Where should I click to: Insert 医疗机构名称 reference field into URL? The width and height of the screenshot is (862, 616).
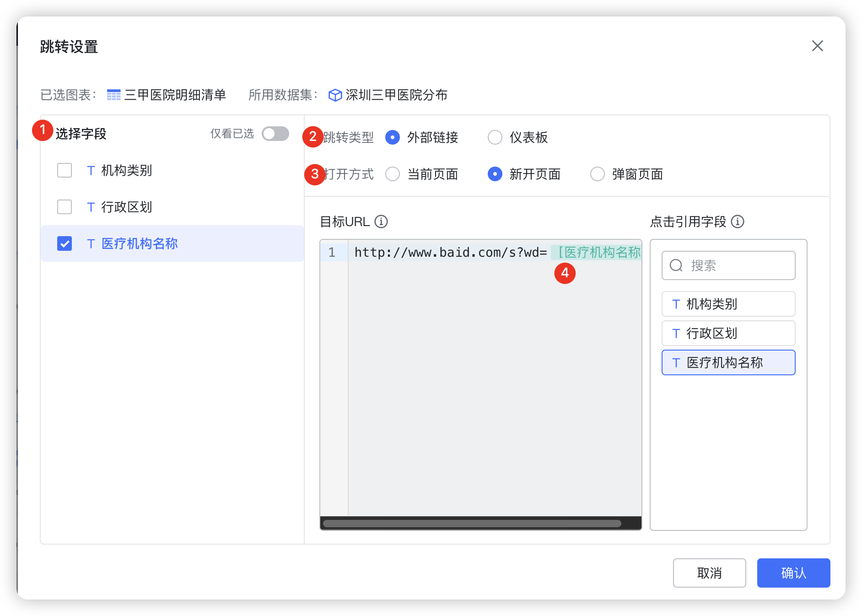728,362
